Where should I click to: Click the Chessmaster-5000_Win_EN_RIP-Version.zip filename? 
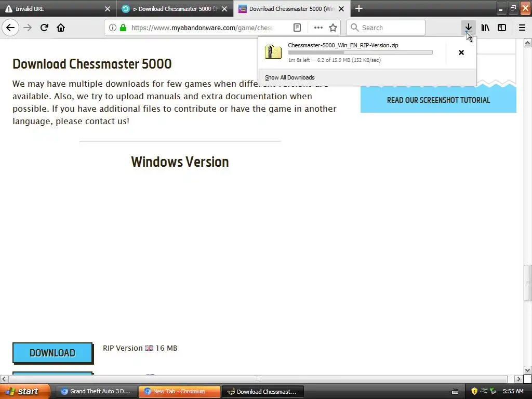(x=343, y=45)
